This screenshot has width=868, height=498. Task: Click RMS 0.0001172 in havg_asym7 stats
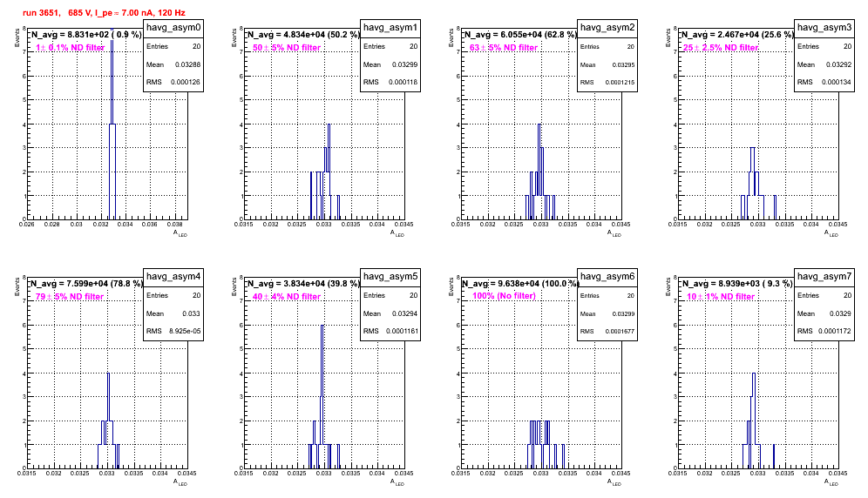824,332
